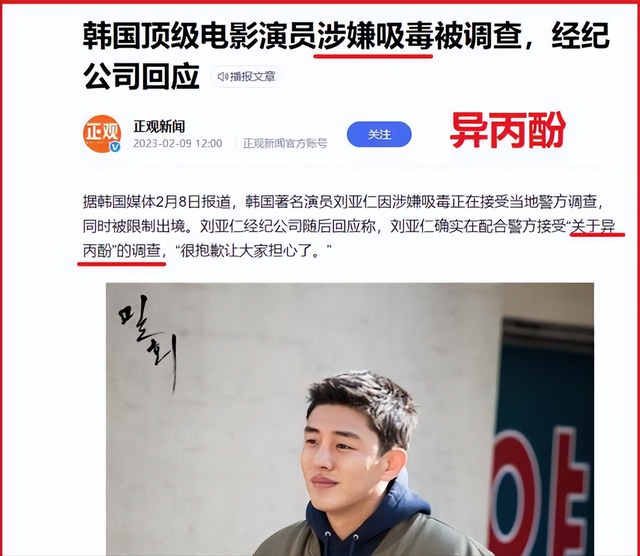Click the 关注 follow button
640x556 pixels.
(x=379, y=134)
